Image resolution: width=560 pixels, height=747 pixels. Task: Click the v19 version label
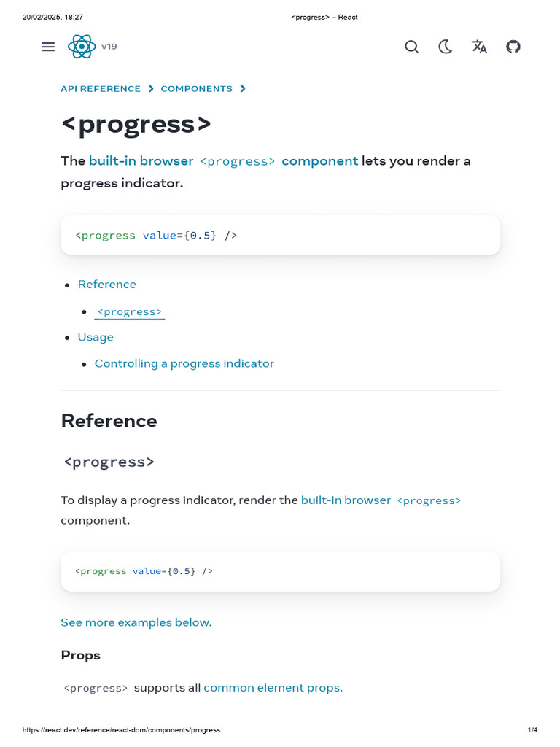(x=109, y=47)
